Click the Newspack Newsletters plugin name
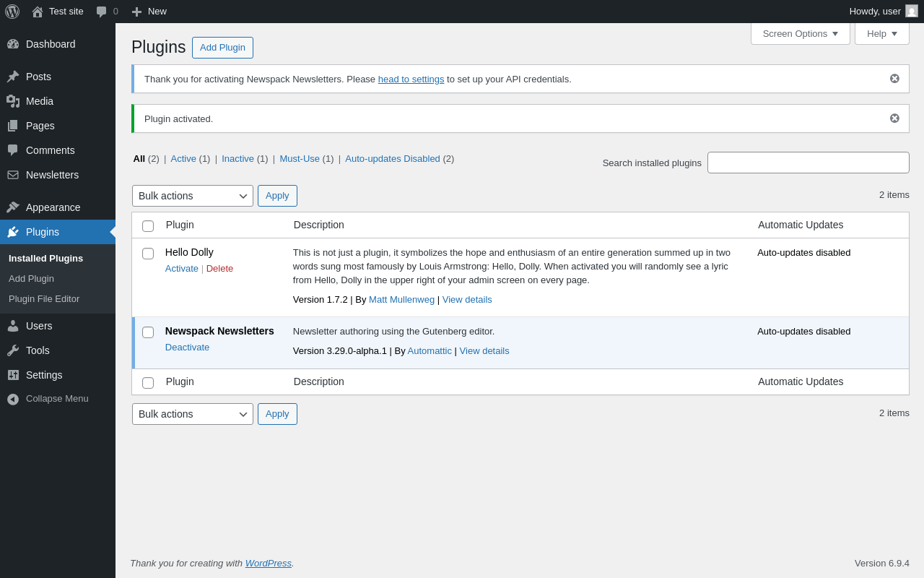 point(219,331)
